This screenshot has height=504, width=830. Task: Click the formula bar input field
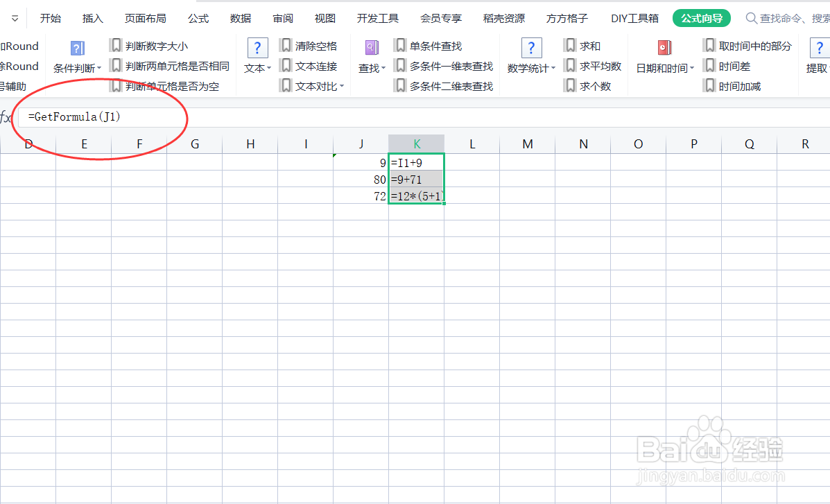coord(424,117)
